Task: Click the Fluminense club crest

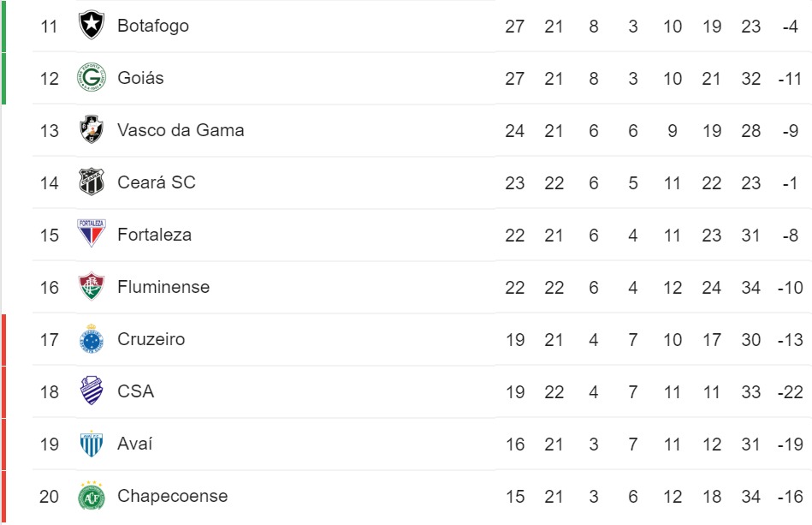Action: coord(92,286)
